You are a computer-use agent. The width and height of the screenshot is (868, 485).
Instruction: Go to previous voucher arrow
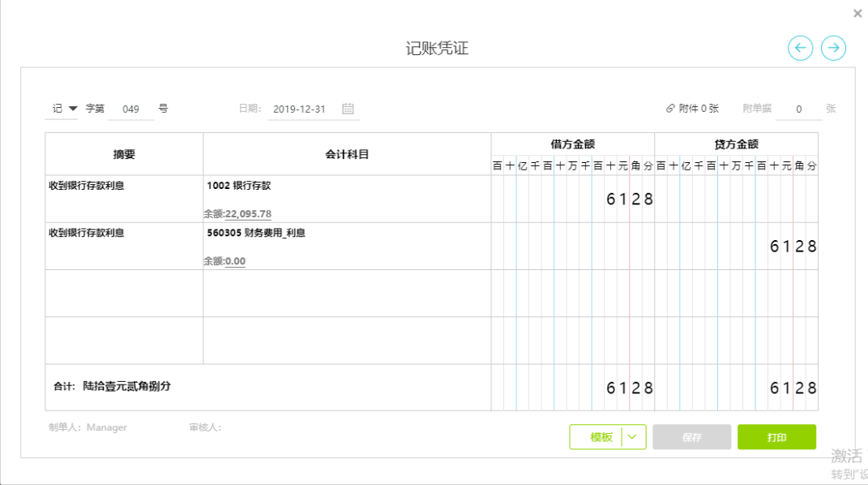click(x=800, y=48)
